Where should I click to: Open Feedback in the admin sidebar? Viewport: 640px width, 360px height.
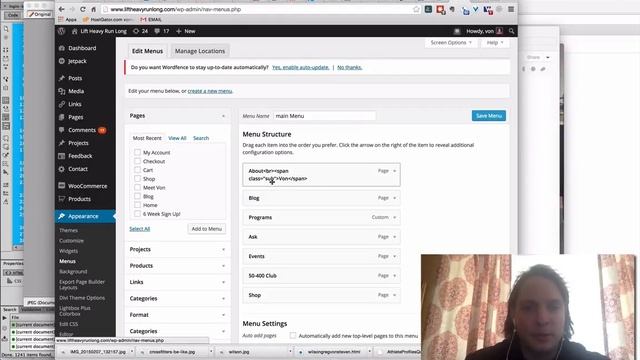point(80,156)
